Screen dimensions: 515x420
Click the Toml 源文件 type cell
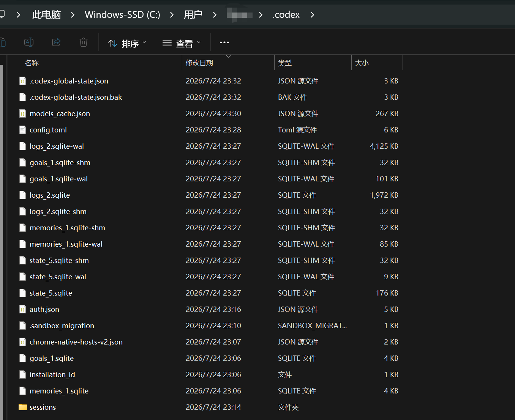(x=297, y=130)
